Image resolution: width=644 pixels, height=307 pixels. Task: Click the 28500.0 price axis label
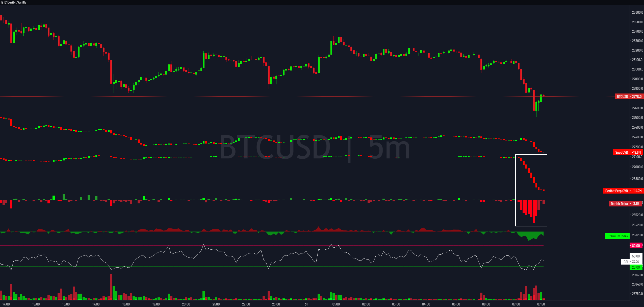tap(637, 22)
